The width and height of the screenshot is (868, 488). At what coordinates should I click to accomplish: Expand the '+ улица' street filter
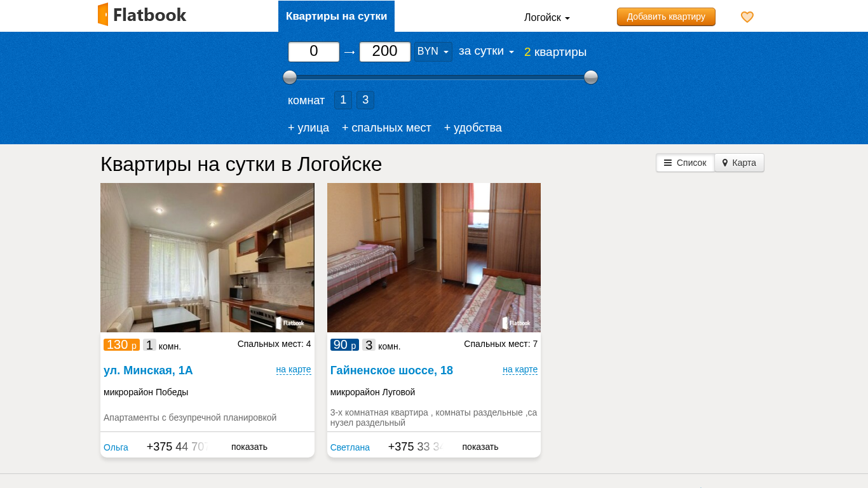pyautogui.click(x=308, y=128)
